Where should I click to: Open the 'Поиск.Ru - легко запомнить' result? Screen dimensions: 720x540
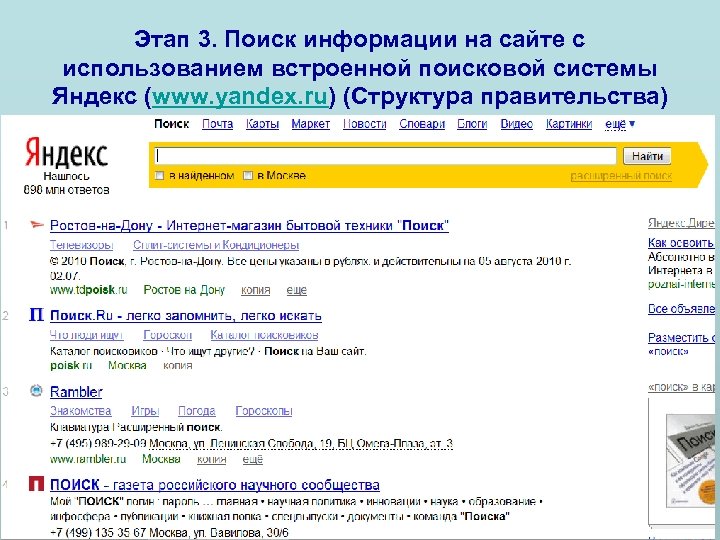[186, 316]
